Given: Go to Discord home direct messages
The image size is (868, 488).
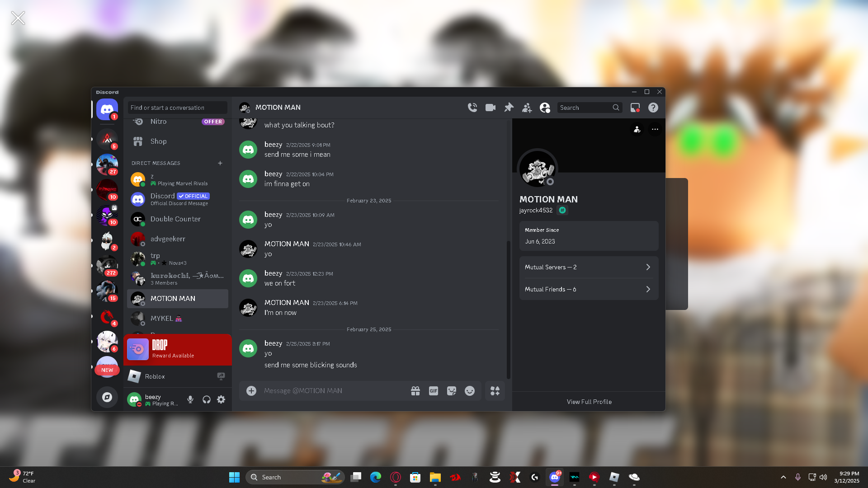Looking at the screenshot, I should (x=107, y=109).
